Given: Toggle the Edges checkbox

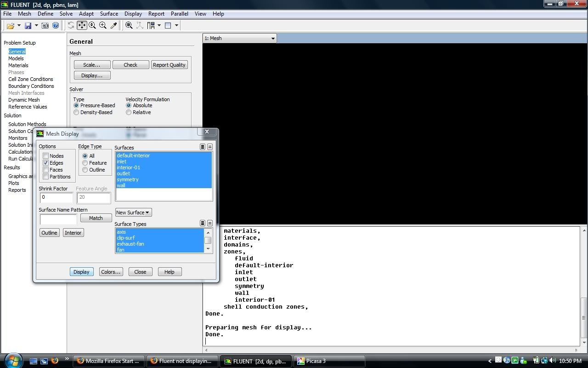Looking at the screenshot, I should tap(46, 163).
